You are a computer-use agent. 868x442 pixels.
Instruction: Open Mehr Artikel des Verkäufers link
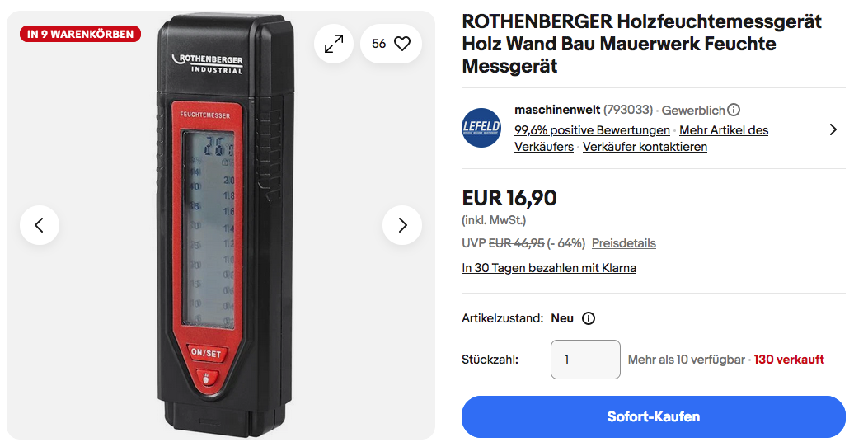pos(641,139)
